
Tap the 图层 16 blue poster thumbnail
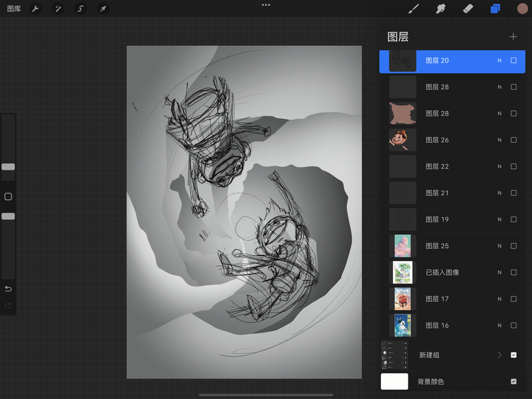click(x=402, y=325)
